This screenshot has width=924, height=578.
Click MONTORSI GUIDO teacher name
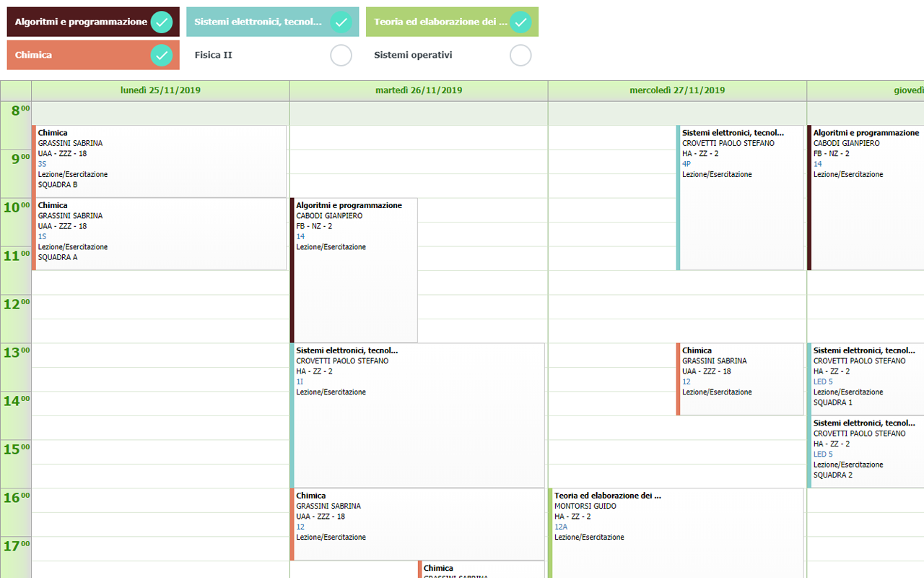pos(585,506)
